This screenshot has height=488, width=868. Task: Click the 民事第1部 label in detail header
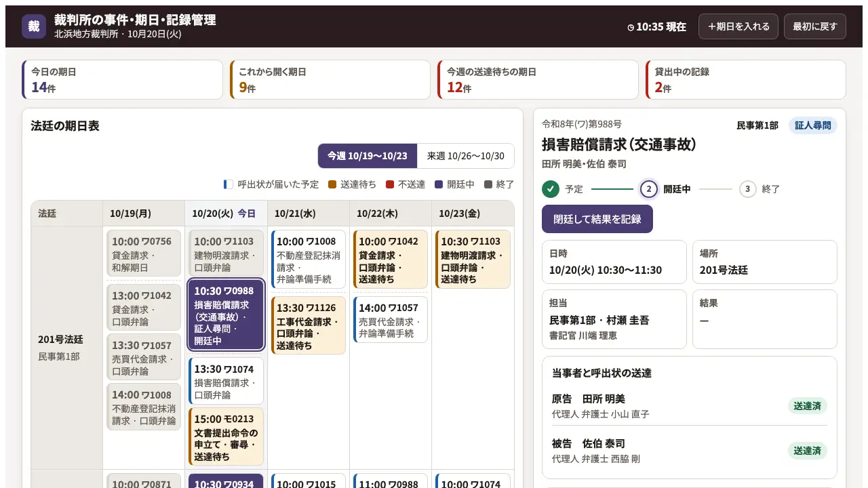pyautogui.click(x=757, y=125)
